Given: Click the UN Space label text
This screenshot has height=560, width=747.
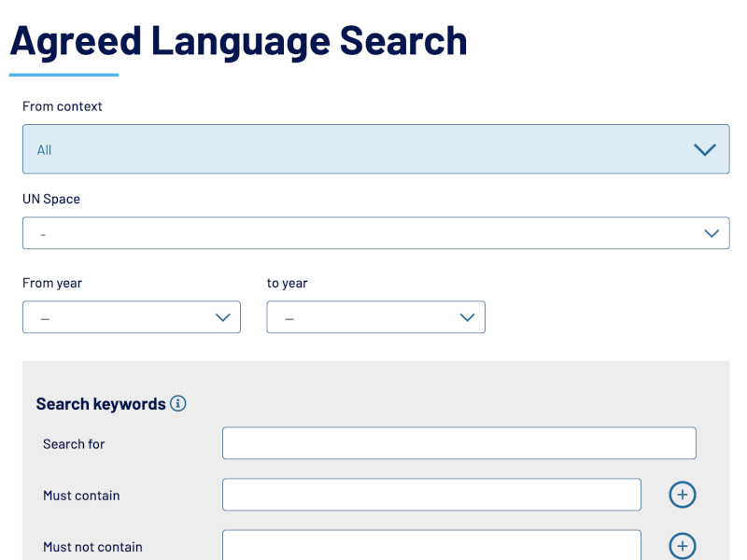Looking at the screenshot, I should 51,198.
